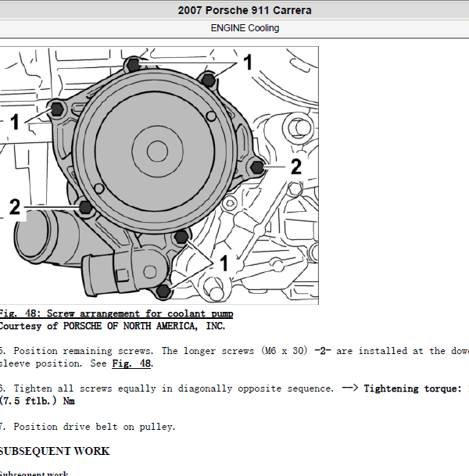This screenshot has height=476, width=469.
Task: Click the 'Tightening torque:' bold text
Action: click(413, 388)
